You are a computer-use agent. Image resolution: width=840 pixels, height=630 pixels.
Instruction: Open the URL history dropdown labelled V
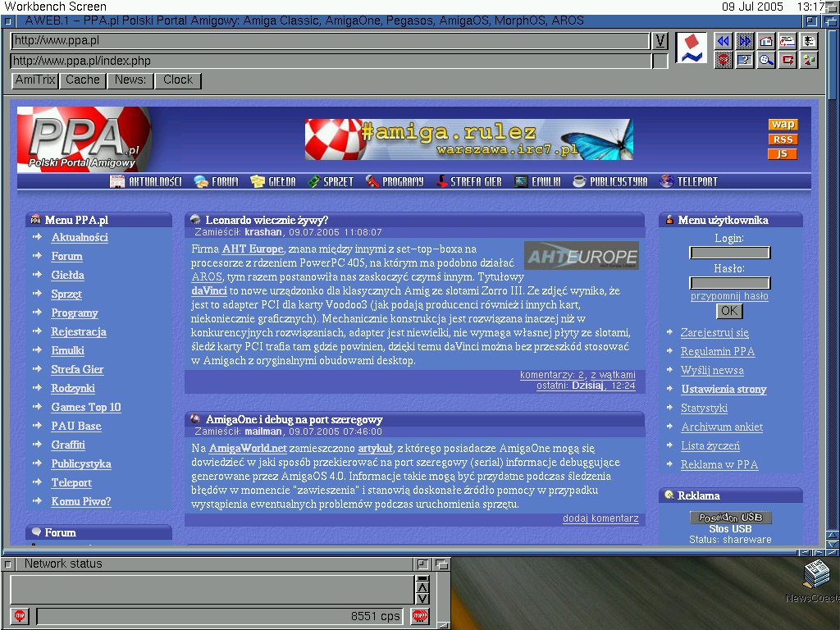click(x=660, y=41)
